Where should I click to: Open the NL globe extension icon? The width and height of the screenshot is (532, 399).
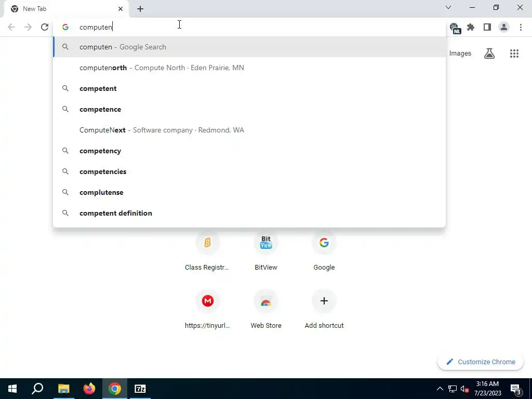click(x=455, y=28)
